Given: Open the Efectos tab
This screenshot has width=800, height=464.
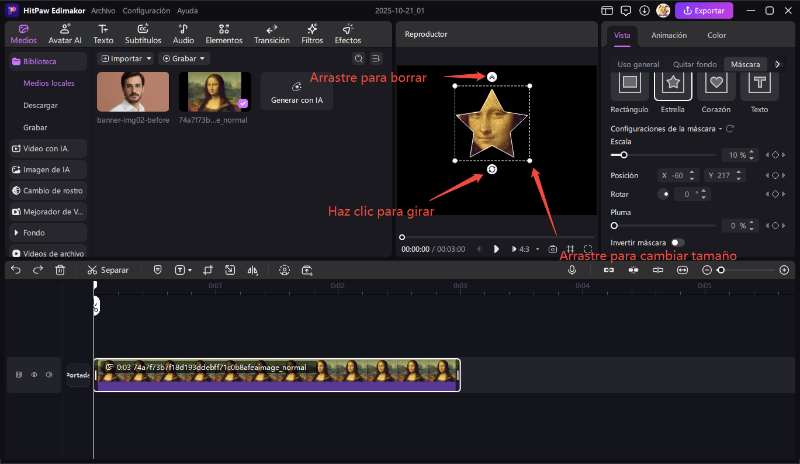Looking at the screenshot, I should click(x=348, y=34).
